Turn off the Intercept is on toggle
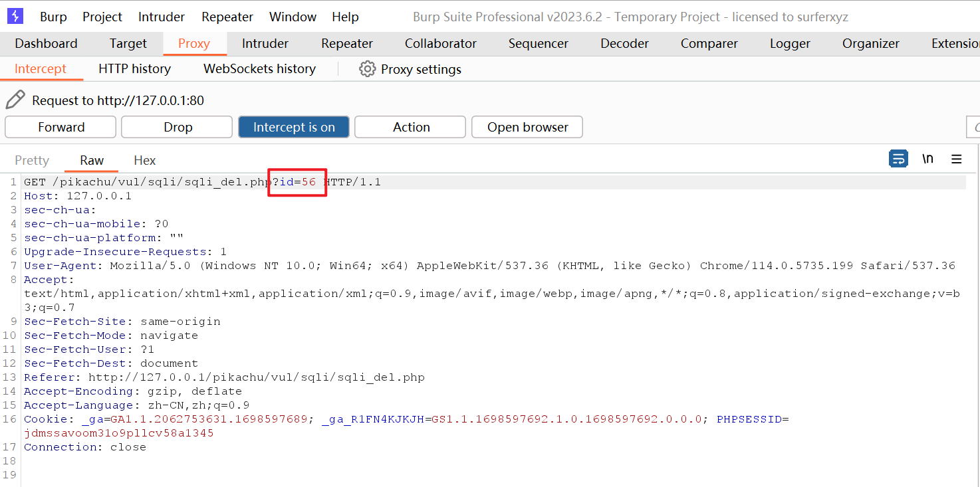 click(x=294, y=127)
